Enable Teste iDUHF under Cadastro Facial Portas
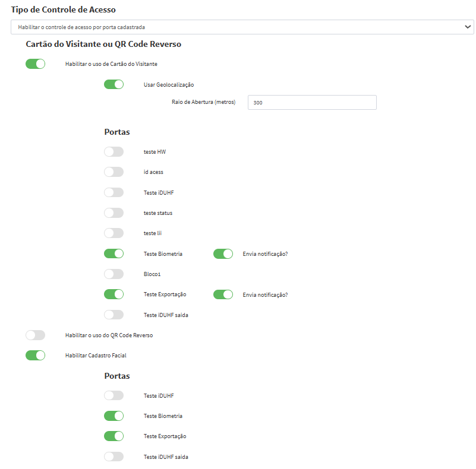 [x=114, y=395]
